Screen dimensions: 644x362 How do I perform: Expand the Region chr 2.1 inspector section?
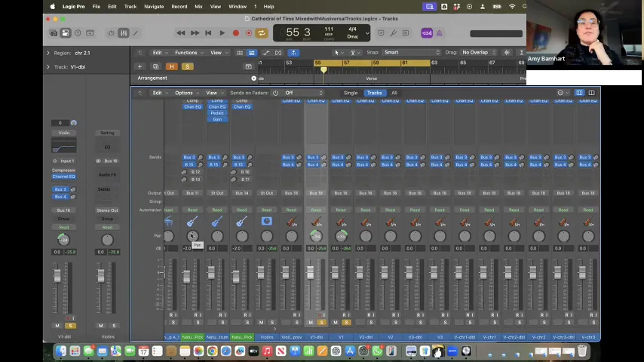point(48,53)
